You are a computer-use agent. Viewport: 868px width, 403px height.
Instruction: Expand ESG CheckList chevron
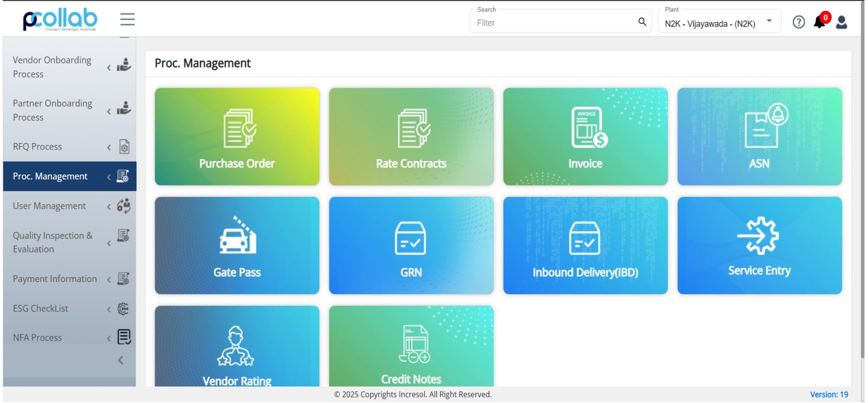[109, 310]
